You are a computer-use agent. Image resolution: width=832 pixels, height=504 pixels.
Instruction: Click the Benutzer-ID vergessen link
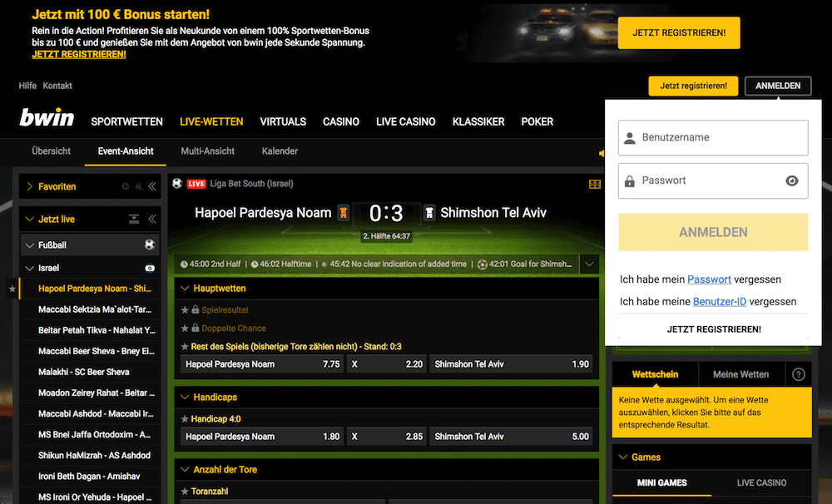point(720,301)
